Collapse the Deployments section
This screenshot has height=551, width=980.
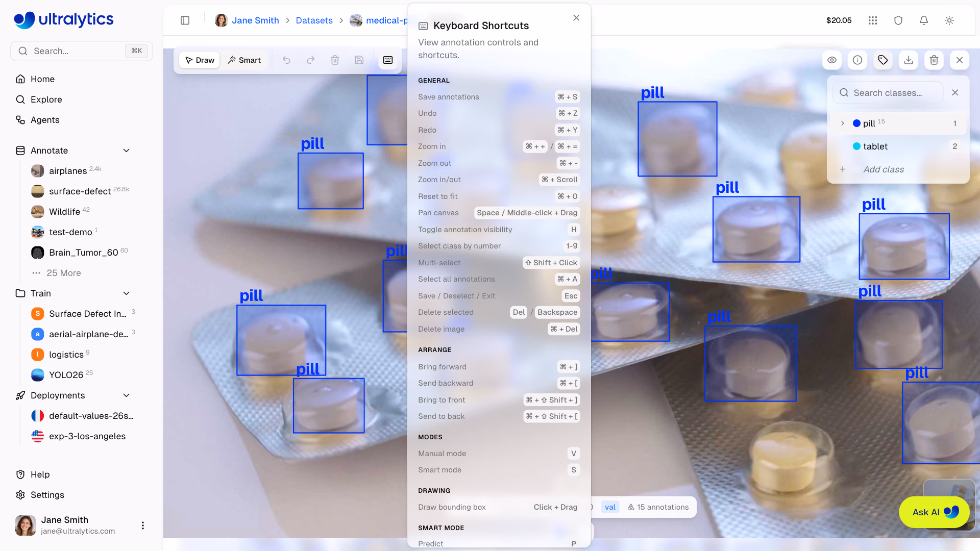(127, 395)
